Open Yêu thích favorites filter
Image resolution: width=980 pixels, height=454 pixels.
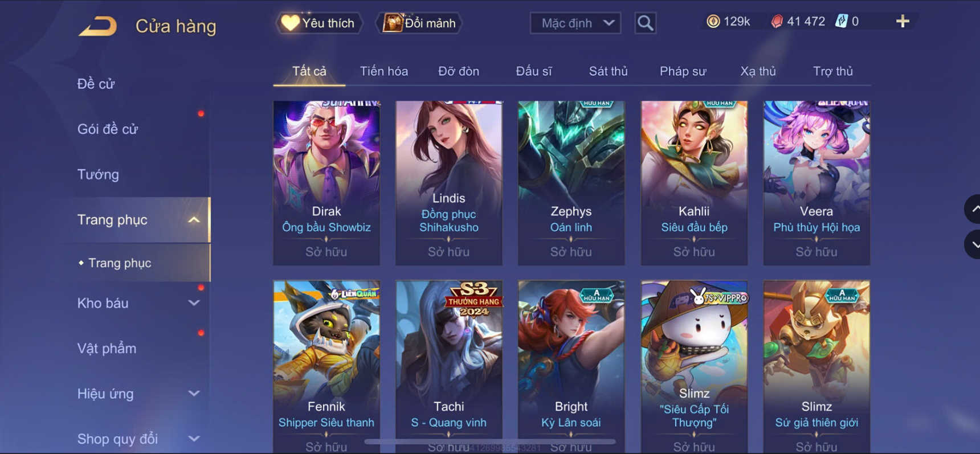coord(319,23)
